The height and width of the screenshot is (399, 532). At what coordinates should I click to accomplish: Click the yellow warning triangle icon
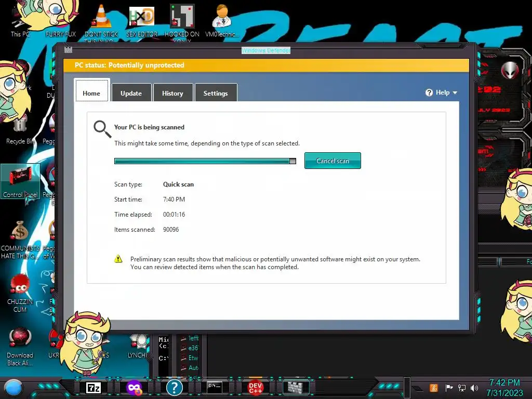118,259
